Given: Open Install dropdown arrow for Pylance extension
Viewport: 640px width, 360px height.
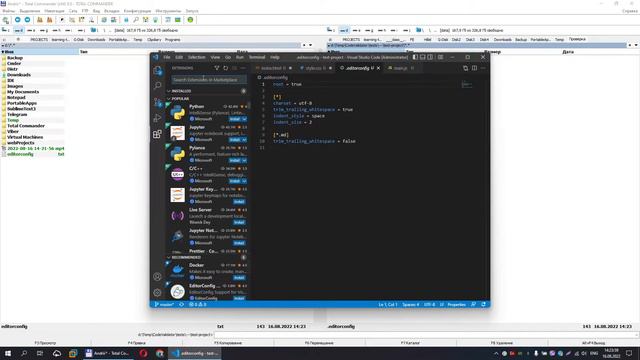Looking at the screenshot, I should tap(244, 160).
